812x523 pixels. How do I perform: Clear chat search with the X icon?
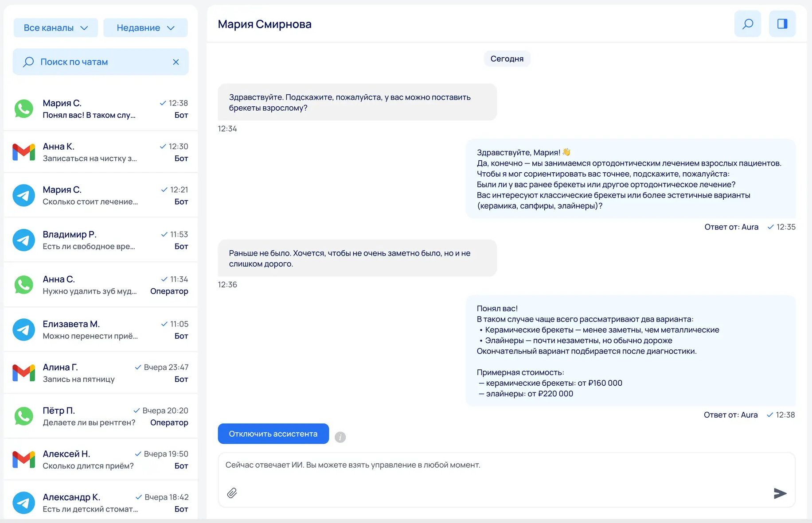176,62
